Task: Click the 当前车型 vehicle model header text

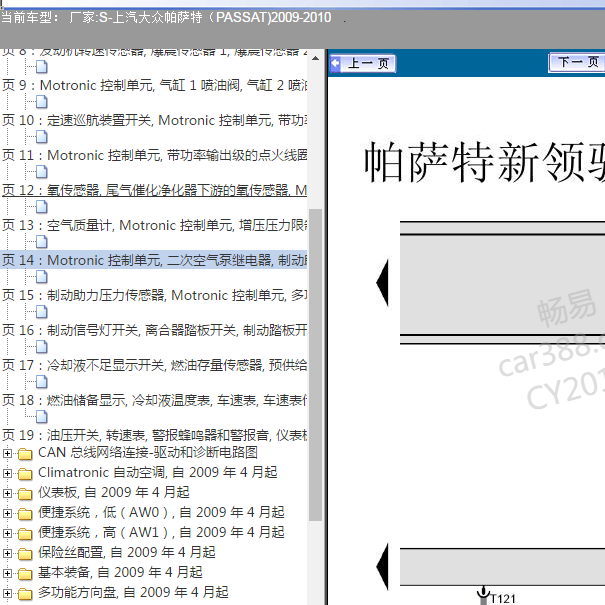Action: (x=166, y=17)
